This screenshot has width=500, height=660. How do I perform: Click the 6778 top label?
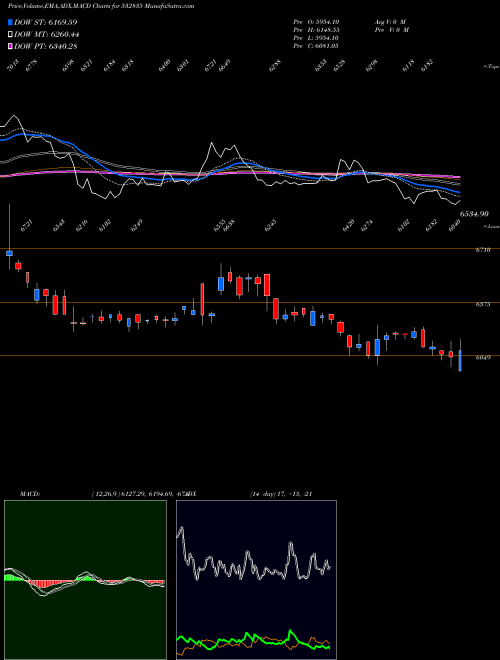(31, 66)
